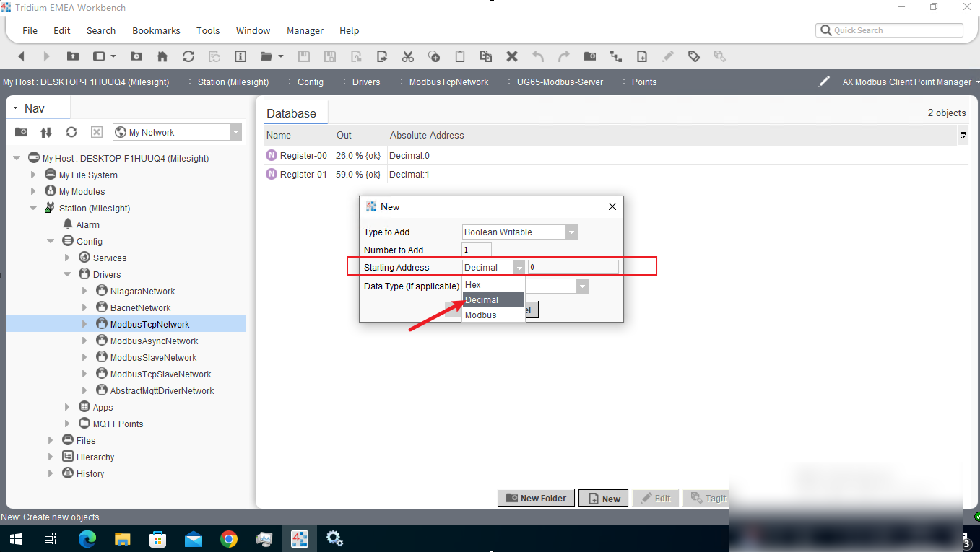The image size is (980, 552).
Task: Click the New button in the bottom bar
Action: pos(604,498)
